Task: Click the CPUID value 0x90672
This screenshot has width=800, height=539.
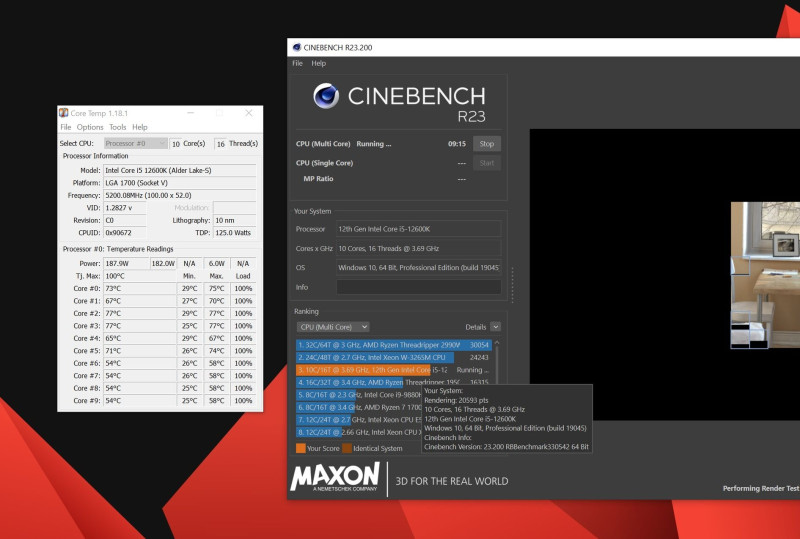Action: (x=125, y=233)
